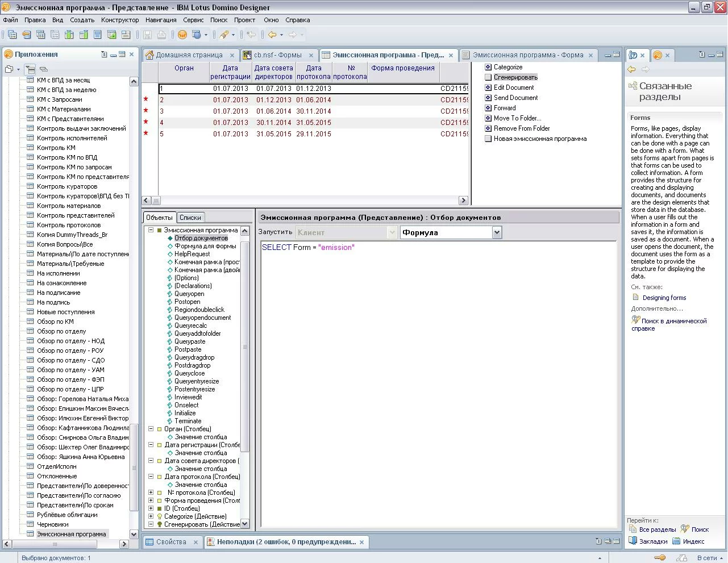This screenshot has height=563, width=728.
Task: Expand the № протокола (Столбец) tree node
Action: click(x=151, y=493)
